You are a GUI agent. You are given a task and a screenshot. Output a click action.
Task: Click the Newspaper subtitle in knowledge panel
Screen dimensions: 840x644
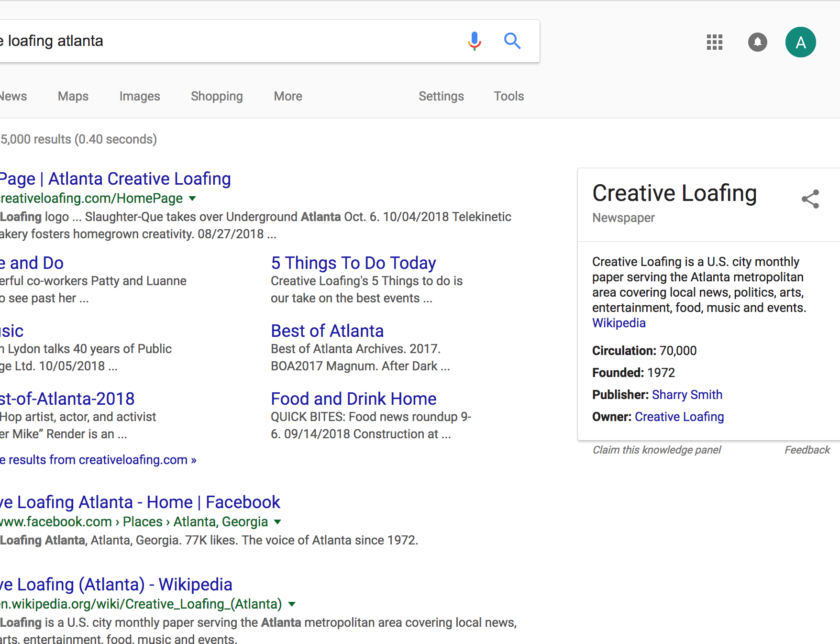tap(623, 218)
